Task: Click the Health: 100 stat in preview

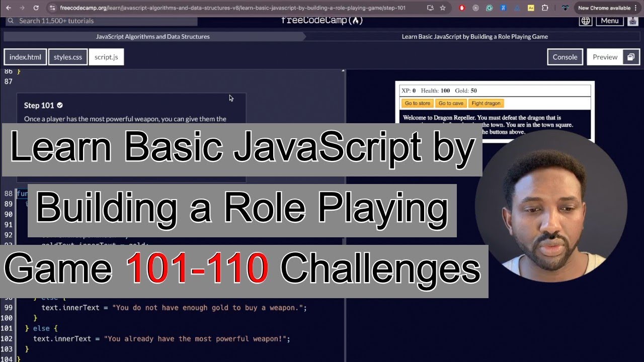Action: pyautogui.click(x=435, y=91)
